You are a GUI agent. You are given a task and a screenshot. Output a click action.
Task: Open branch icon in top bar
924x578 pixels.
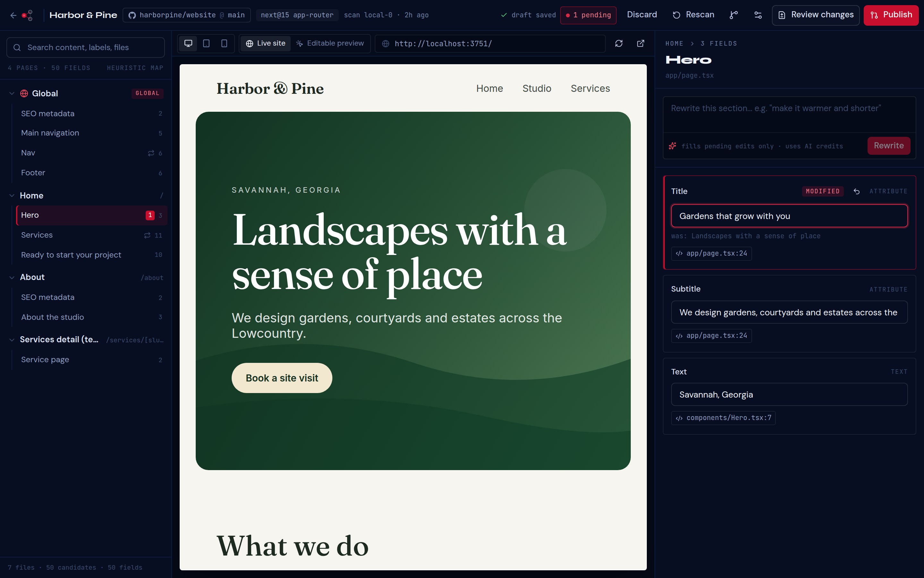733,15
